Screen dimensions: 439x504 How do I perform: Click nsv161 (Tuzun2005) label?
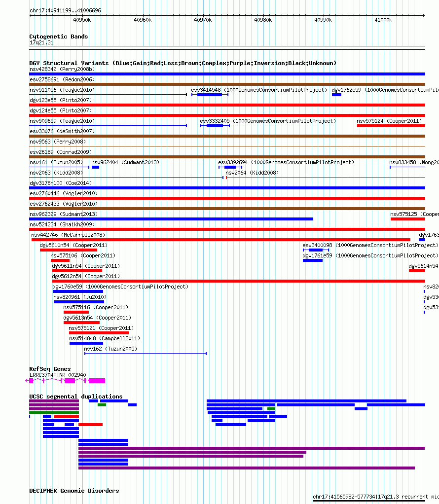[x=56, y=162]
